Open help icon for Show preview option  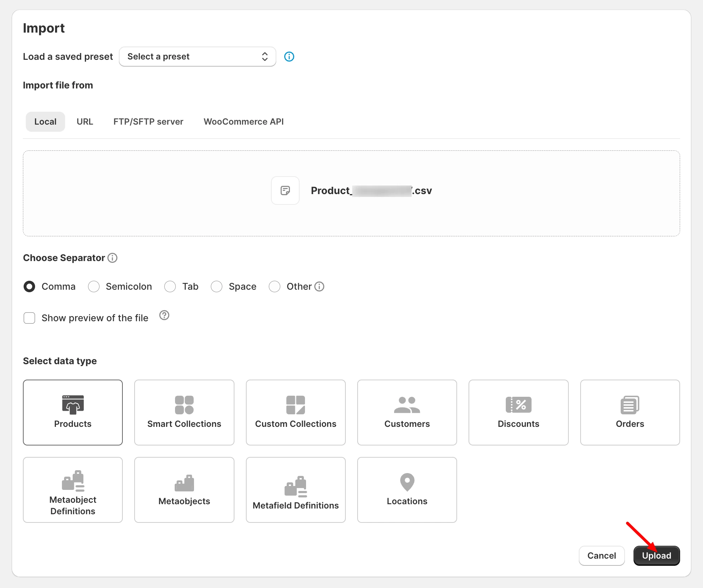coord(164,315)
